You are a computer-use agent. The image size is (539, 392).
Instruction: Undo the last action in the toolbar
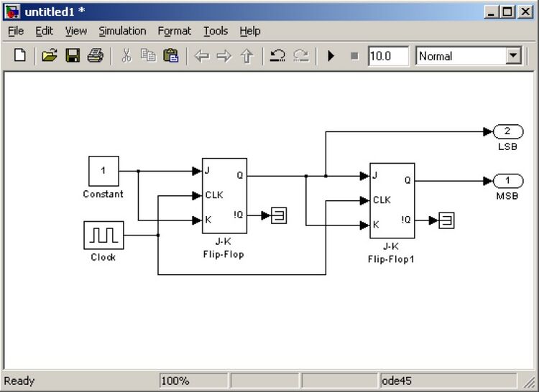(277, 56)
